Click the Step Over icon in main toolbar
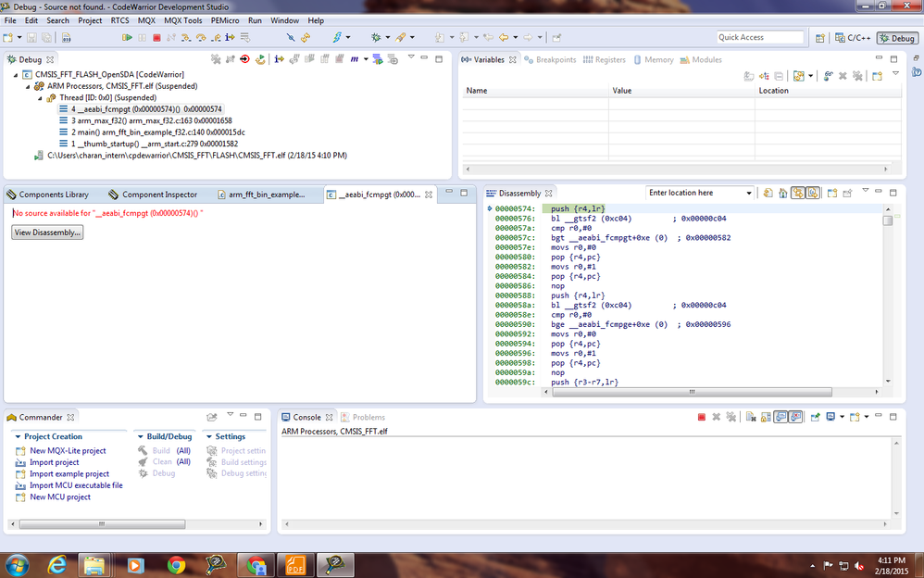 (201, 37)
